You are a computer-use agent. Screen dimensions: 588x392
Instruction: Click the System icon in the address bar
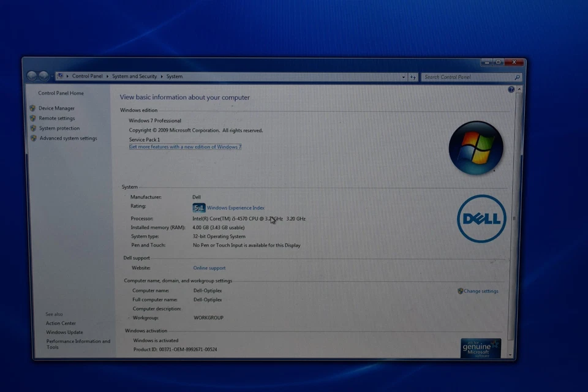click(x=61, y=76)
